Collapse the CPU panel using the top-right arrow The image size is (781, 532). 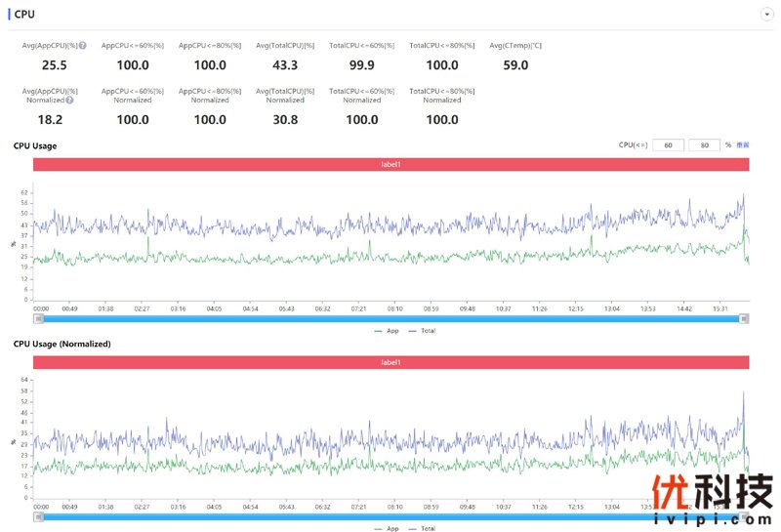coord(765,15)
